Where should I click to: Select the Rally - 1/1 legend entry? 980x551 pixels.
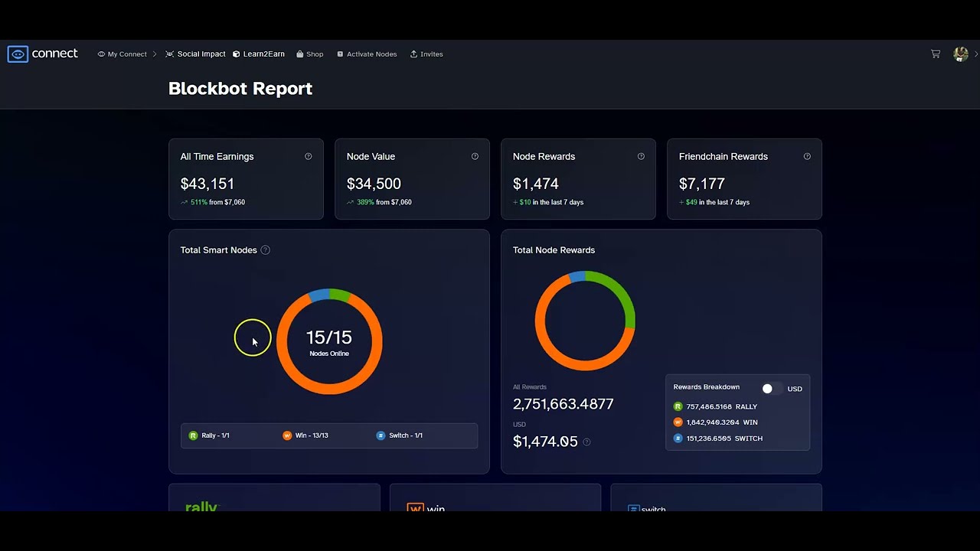coord(209,435)
